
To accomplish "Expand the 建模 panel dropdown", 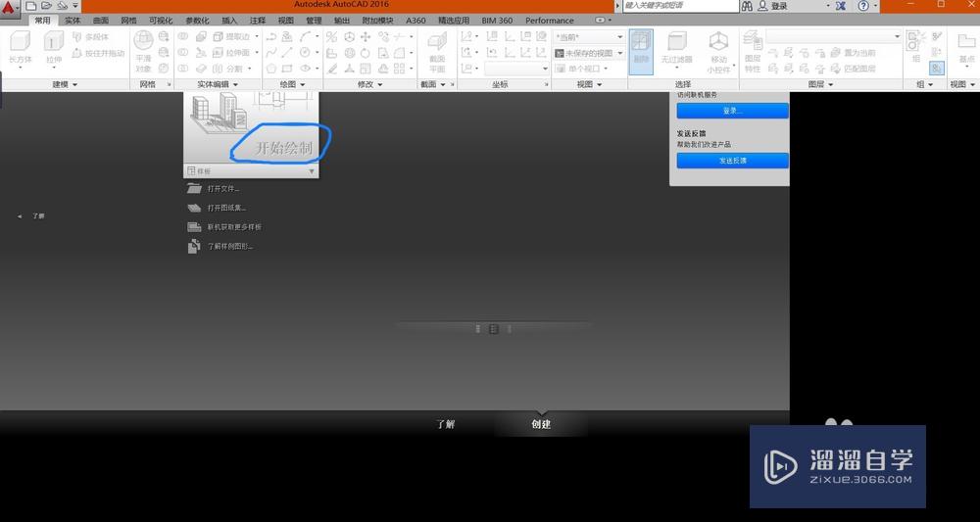I will [x=65, y=84].
